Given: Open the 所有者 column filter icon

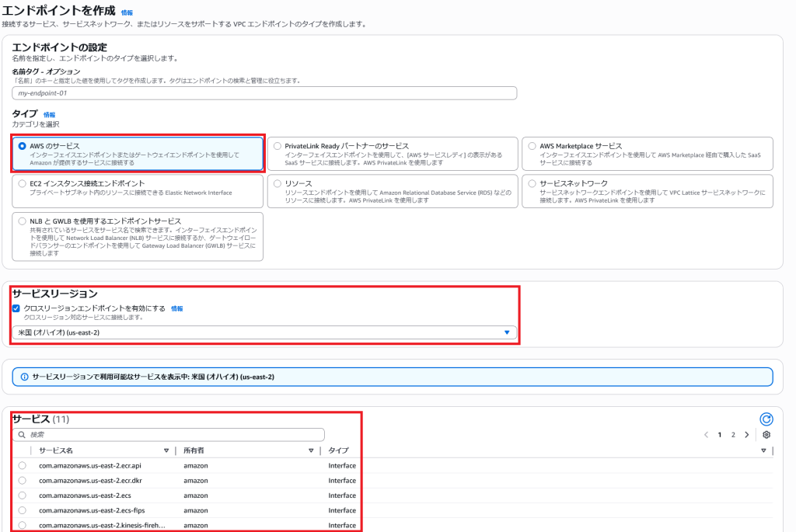Looking at the screenshot, I should click(310, 450).
